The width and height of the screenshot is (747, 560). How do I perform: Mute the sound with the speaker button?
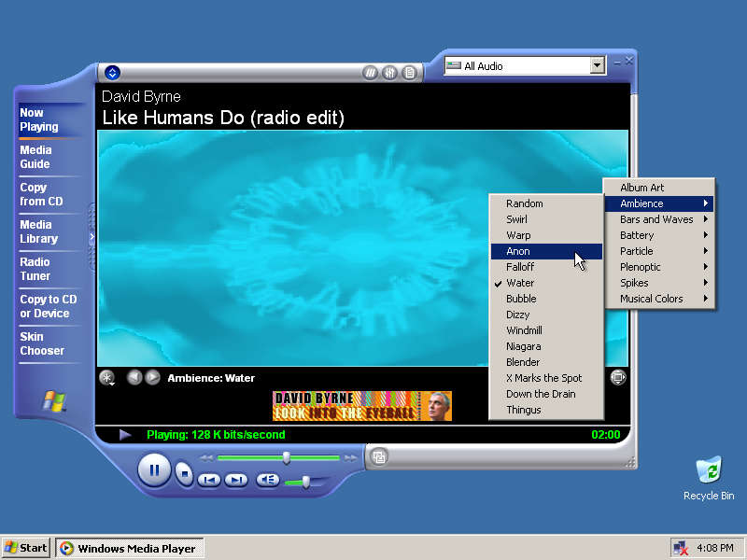(x=268, y=480)
